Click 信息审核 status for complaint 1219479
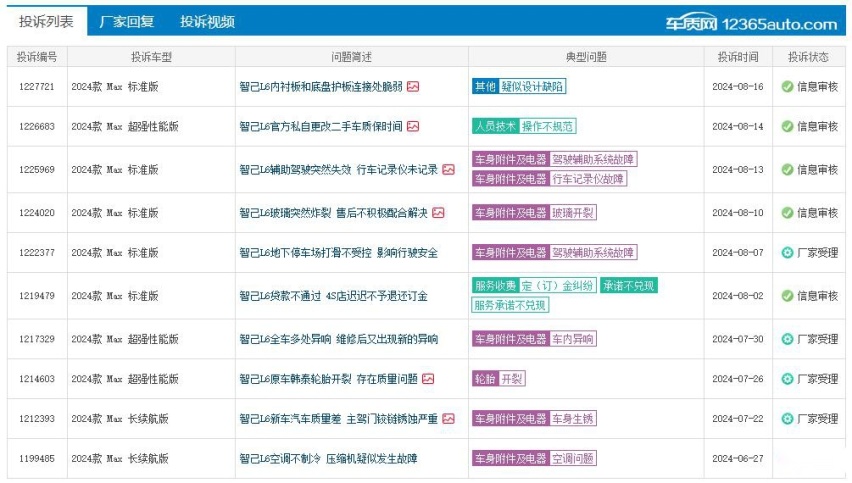 pyautogui.click(x=817, y=296)
